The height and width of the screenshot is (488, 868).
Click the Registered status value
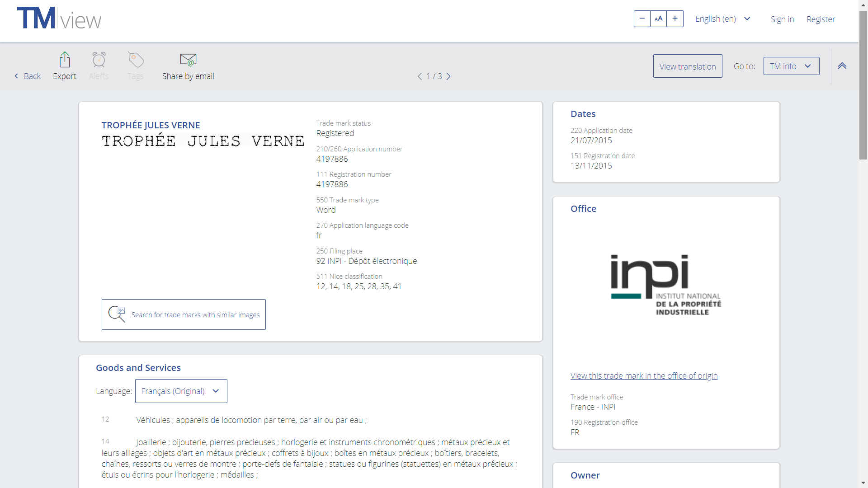(x=335, y=133)
